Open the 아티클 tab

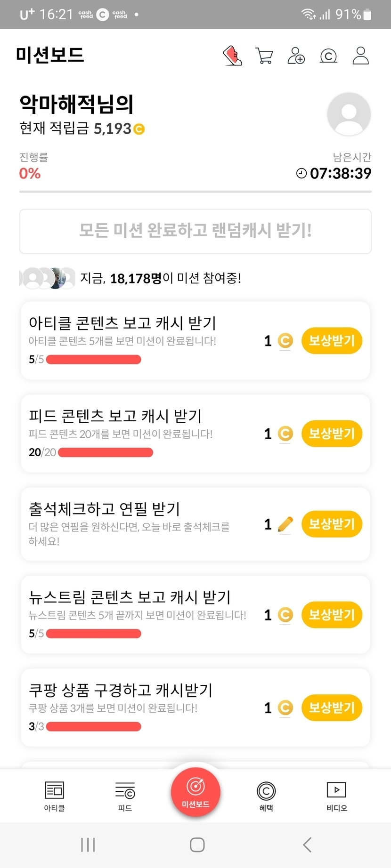pyautogui.click(x=54, y=796)
